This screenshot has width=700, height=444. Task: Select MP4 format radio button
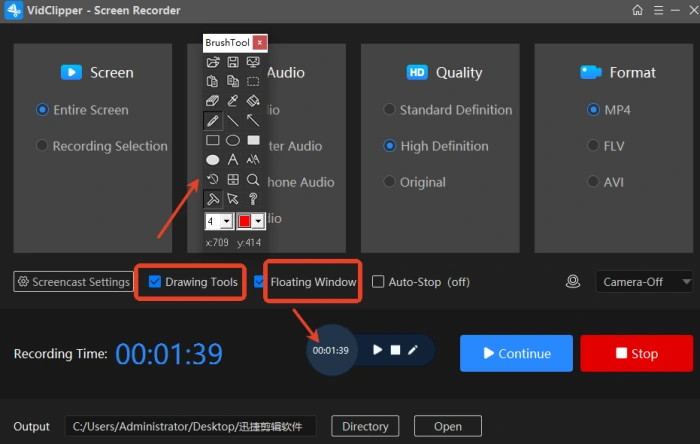[x=593, y=109]
